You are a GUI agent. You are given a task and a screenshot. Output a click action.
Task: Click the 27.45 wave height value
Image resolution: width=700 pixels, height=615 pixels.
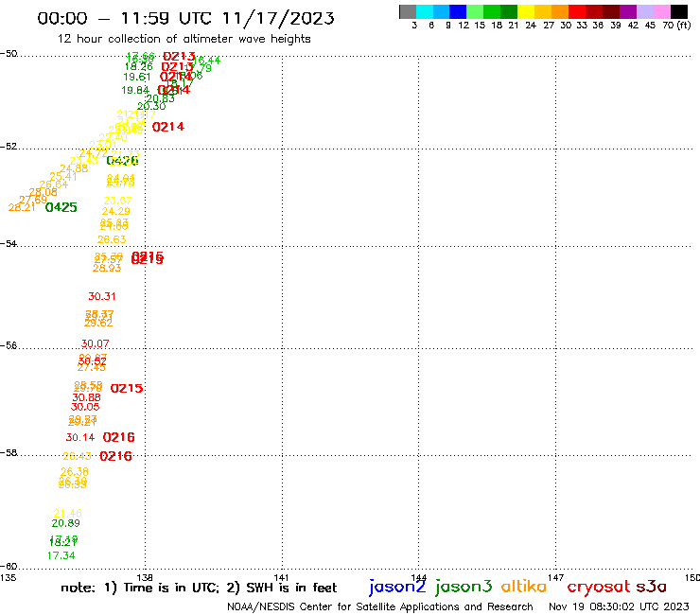click(x=92, y=367)
